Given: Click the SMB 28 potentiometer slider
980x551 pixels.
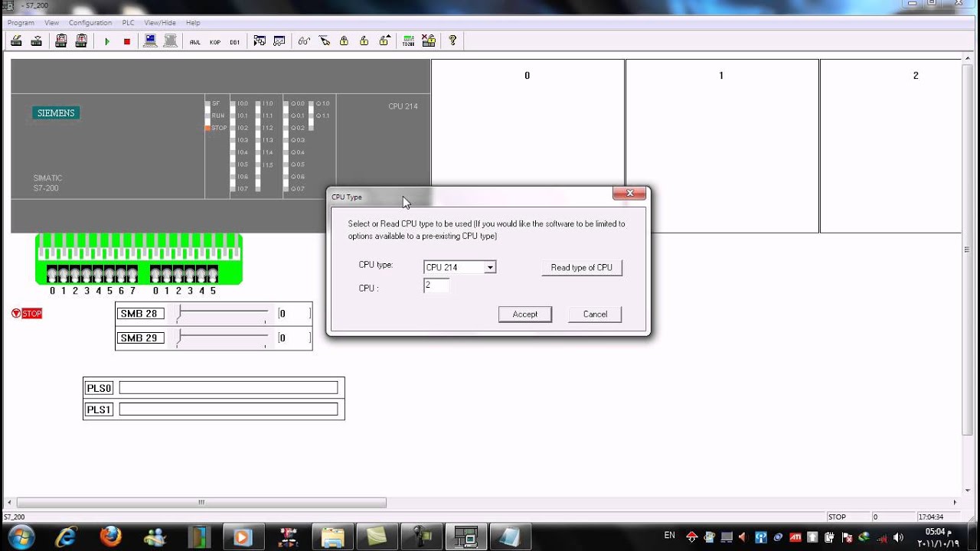Looking at the screenshot, I should tap(222, 314).
